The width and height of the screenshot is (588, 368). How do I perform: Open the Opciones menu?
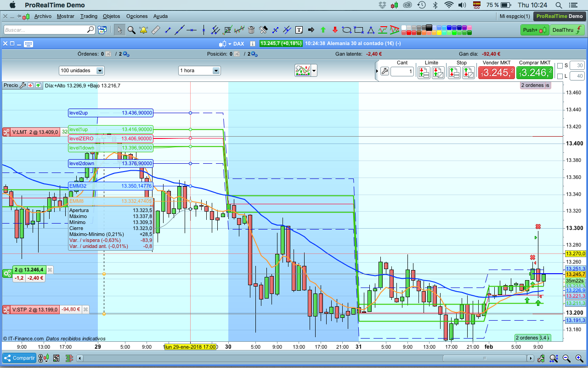[137, 16]
